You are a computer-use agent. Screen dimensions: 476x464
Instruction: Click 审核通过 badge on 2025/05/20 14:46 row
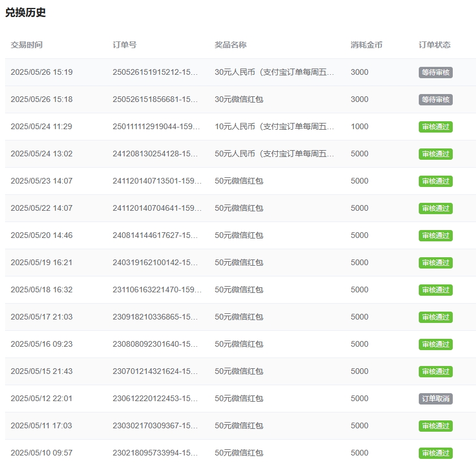[436, 236]
